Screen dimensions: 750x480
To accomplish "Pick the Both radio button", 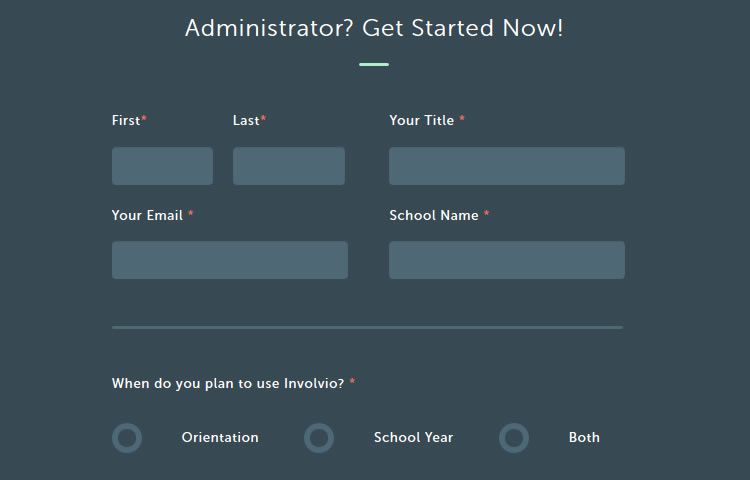I will [514, 438].
